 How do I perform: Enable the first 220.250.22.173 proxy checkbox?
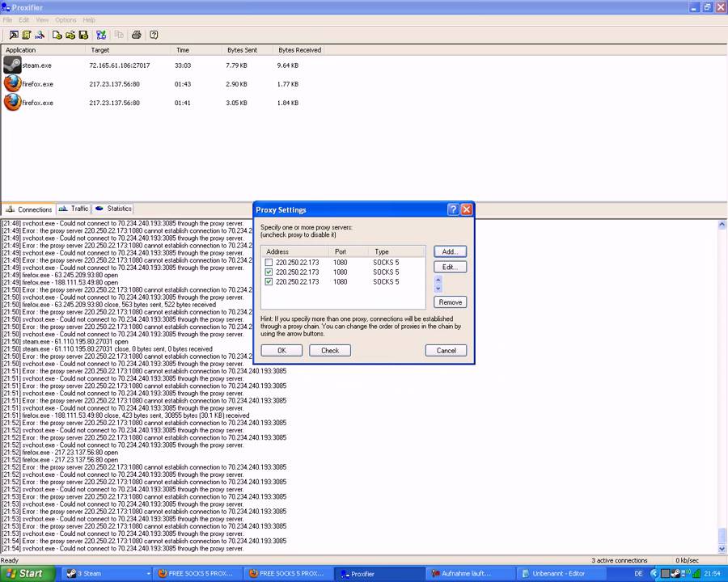point(269,262)
